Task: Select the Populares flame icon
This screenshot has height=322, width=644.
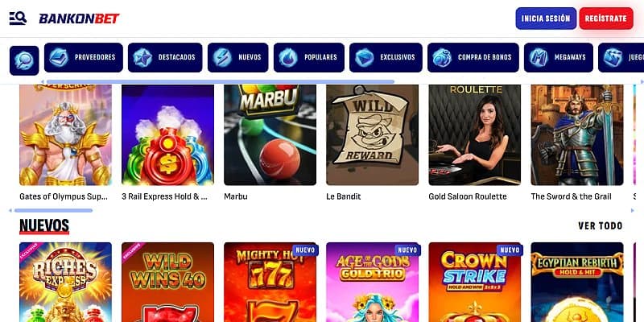Action: pyautogui.click(x=288, y=57)
